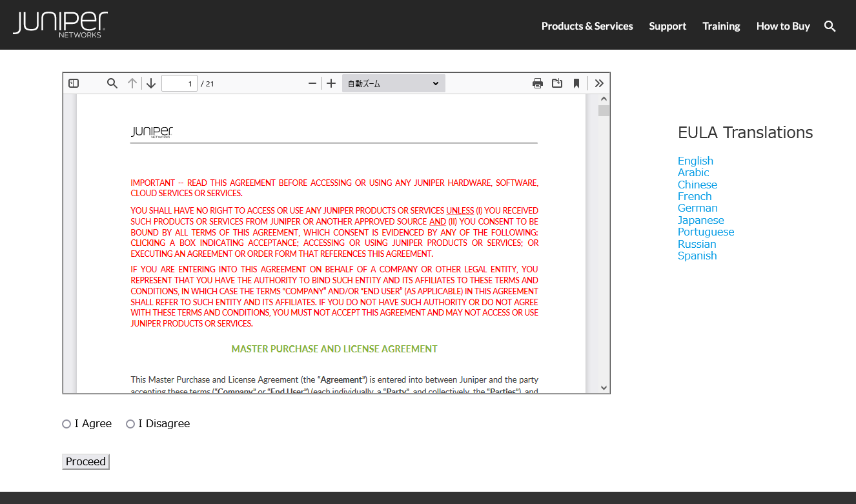
Task: Click the current view bookmark icon
Action: [576, 83]
